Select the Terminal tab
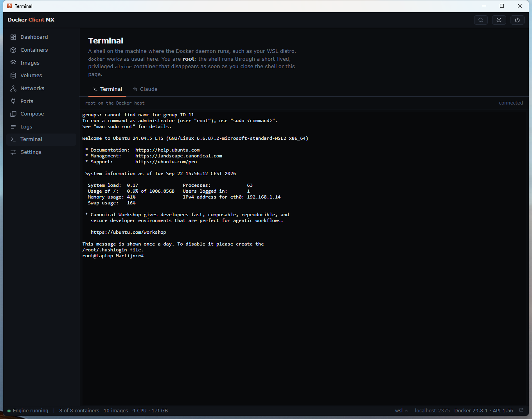Screen dimensions: 532x419 point(108,89)
